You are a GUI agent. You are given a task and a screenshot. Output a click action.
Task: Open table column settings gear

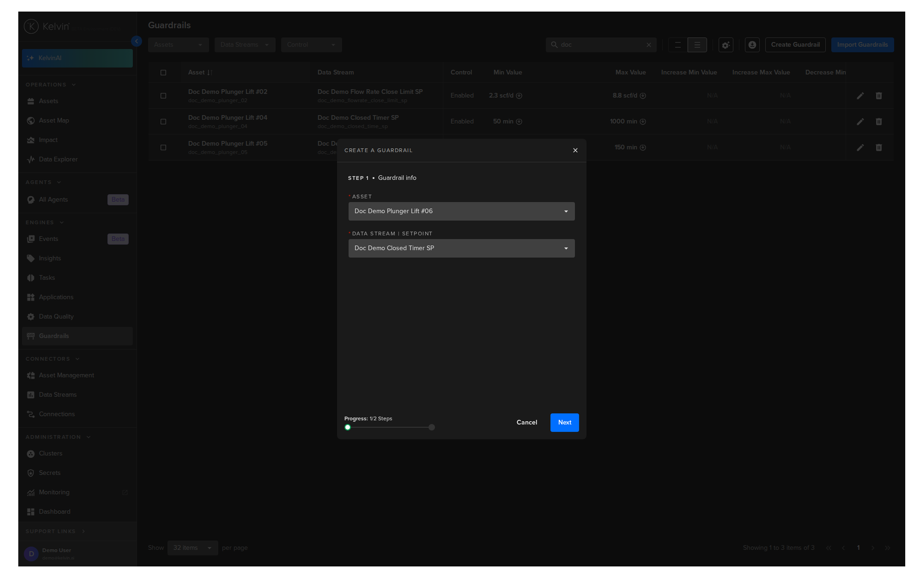coord(726,45)
